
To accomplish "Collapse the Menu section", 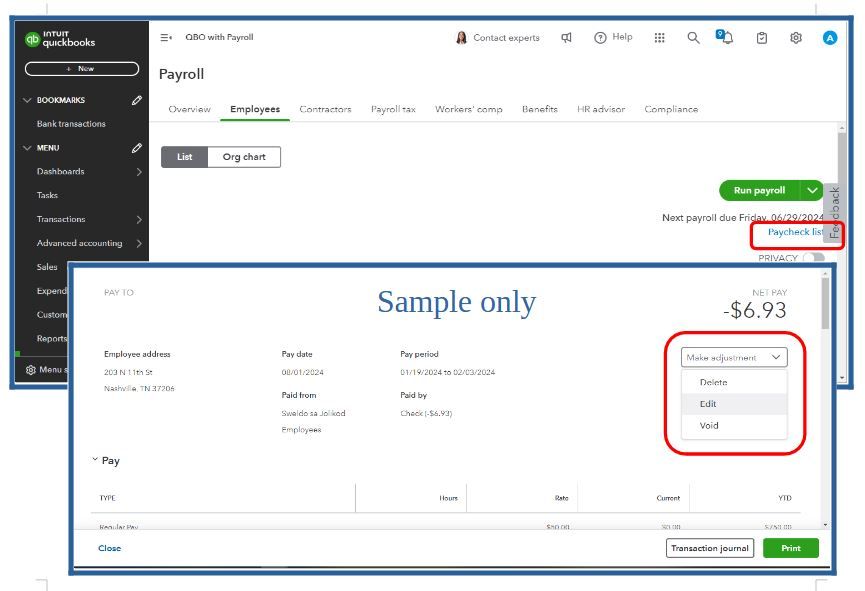I will click(x=27, y=148).
